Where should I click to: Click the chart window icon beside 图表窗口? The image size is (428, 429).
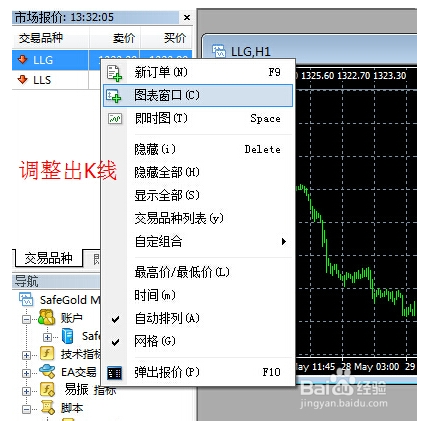tap(114, 96)
